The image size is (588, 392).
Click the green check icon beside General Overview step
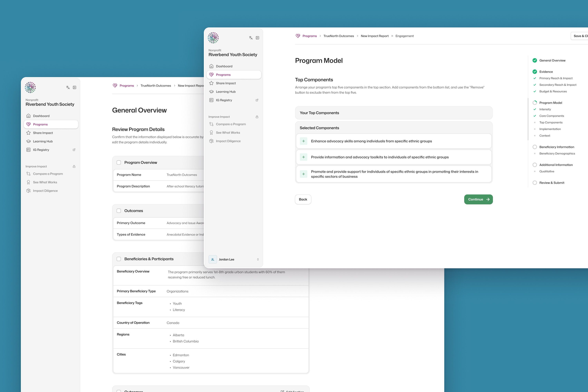(x=535, y=60)
